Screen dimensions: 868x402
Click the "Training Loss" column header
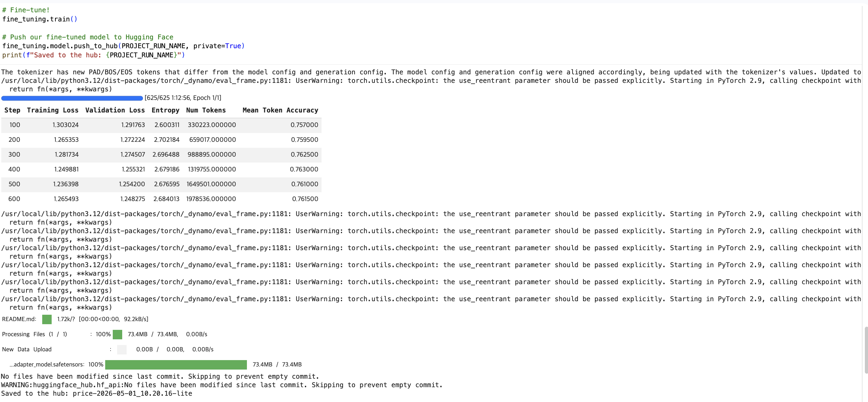(x=53, y=110)
